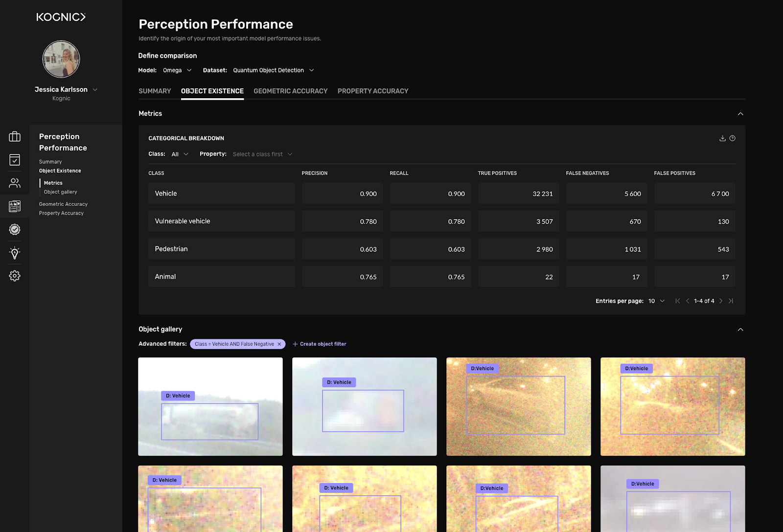Select Metrics in sidebar navigation
This screenshot has width=783, height=532.
(53, 183)
